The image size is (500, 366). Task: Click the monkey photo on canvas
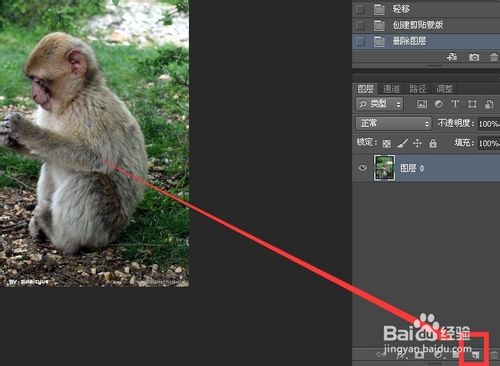click(x=94, y=143)
